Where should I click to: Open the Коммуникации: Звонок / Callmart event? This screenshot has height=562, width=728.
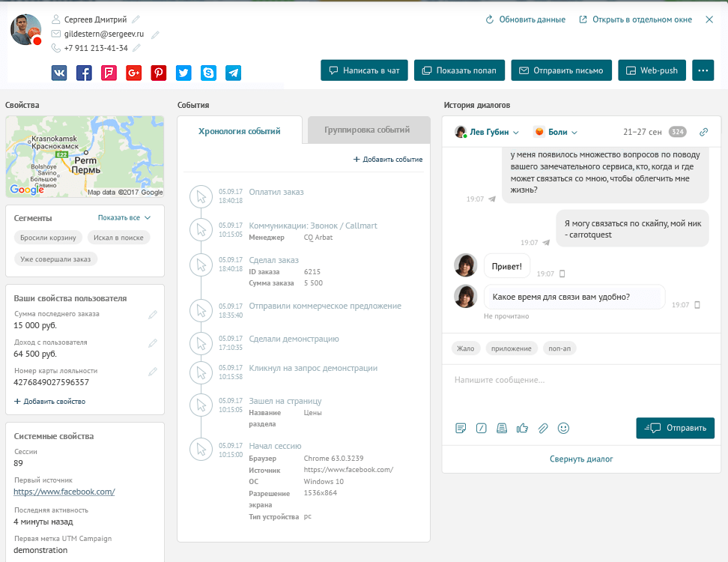[313, 226]
